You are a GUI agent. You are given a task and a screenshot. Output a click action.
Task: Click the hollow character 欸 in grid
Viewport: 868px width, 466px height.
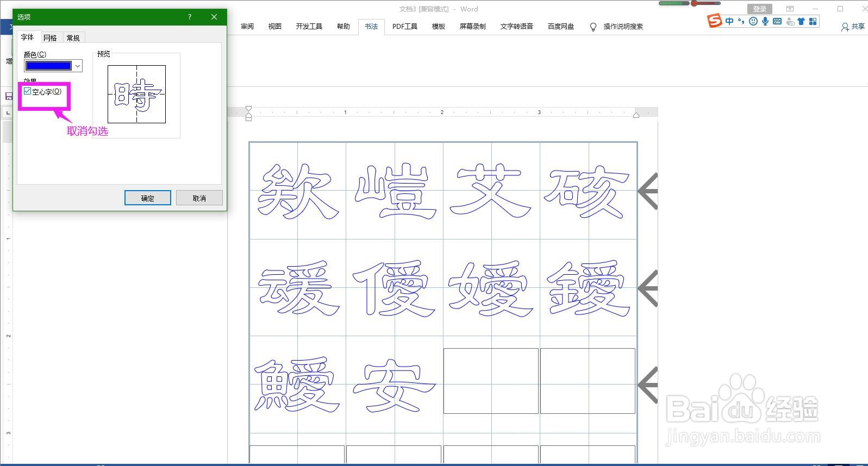pyautogui.click(x=297, y=191)
